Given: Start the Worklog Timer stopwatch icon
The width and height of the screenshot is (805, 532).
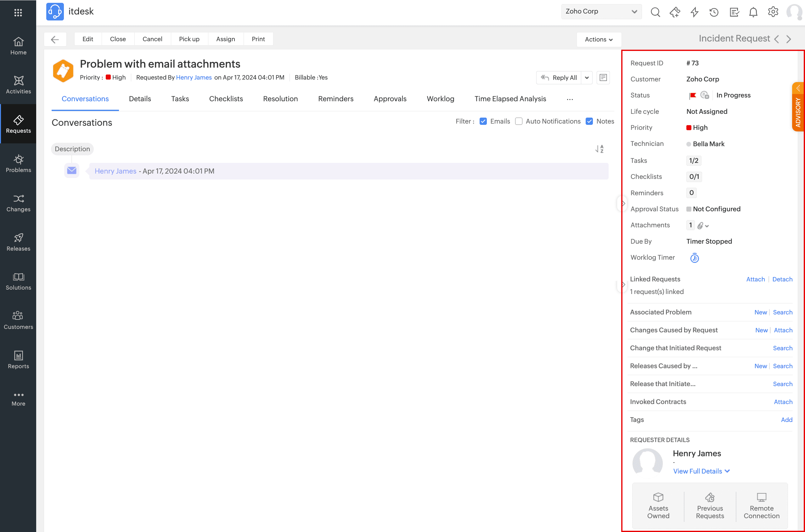Looking at the screenshot, I should (x=694, y=258).
